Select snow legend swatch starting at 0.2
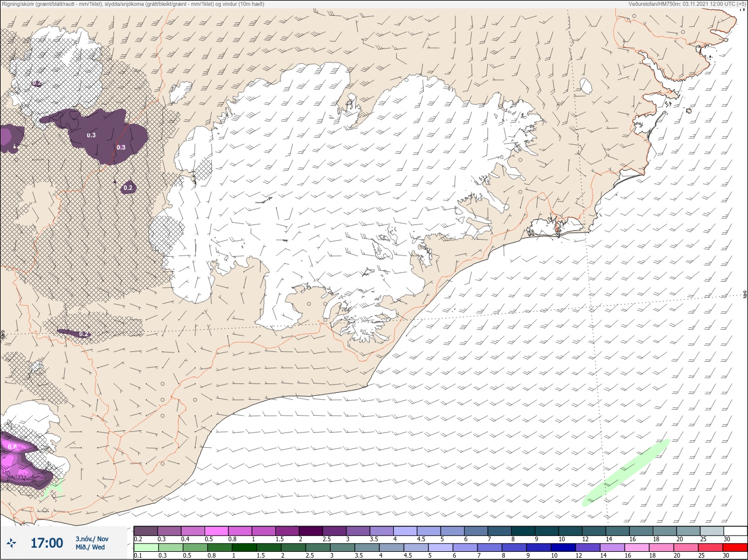748x560 pixels. click(146, 531)
